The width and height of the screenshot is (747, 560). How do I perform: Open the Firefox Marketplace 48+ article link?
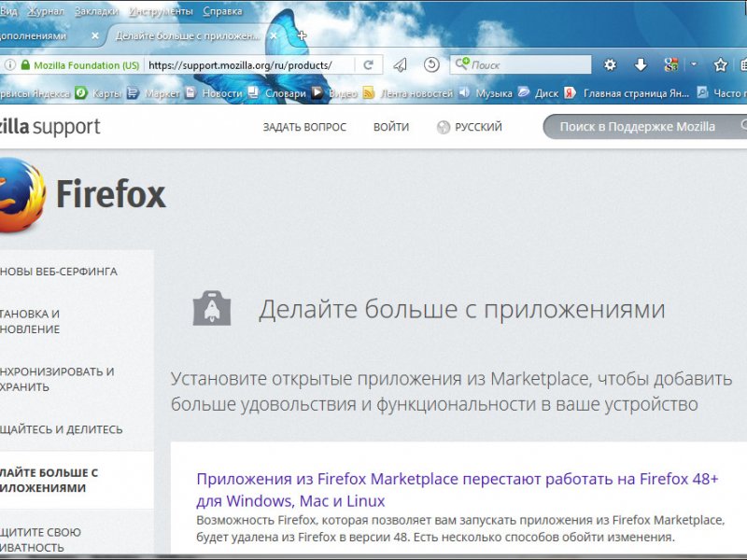tap(458, 489)
